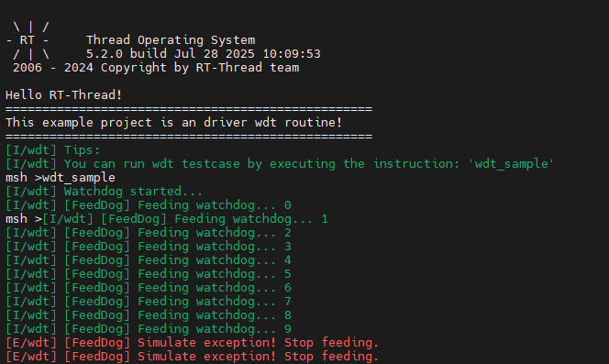Click the 'Hello RT-Thread!' greeting line
Image resolution: width=609 pixels, height=364 pixels.
(63, 94)
